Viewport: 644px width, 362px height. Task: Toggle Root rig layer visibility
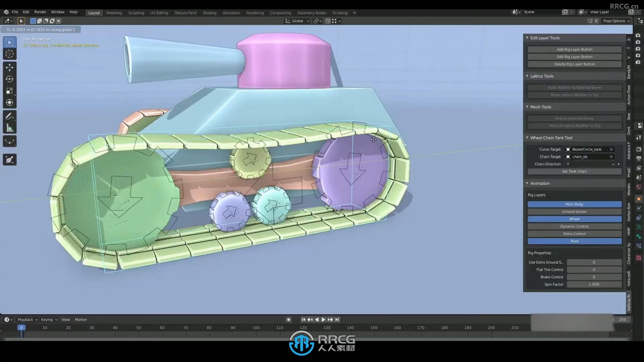click(575, 241)
